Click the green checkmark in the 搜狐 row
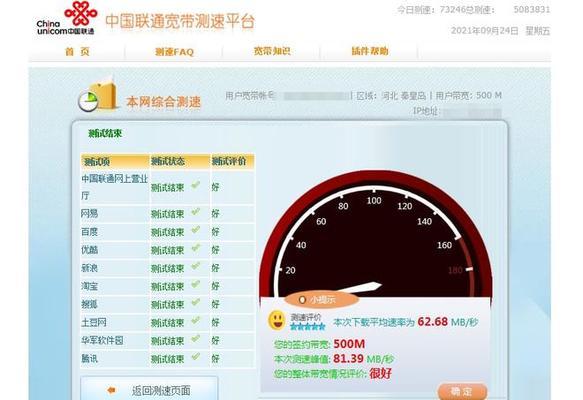Screen dimensions: 583x400 pos(196,302)
